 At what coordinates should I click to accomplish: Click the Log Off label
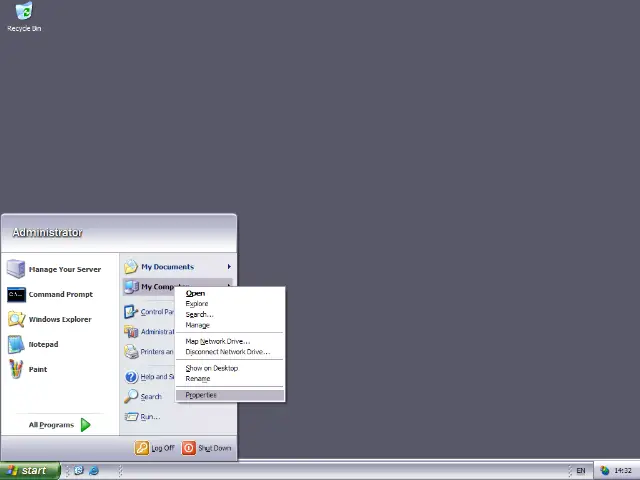pyautogui.click(x=163, y=448)
